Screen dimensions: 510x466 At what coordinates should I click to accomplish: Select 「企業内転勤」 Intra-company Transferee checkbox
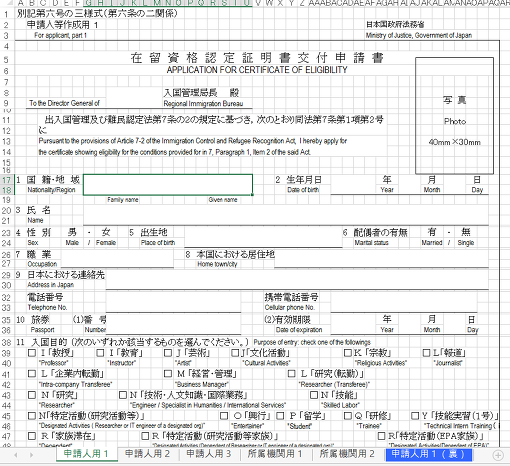pos(32,374)
